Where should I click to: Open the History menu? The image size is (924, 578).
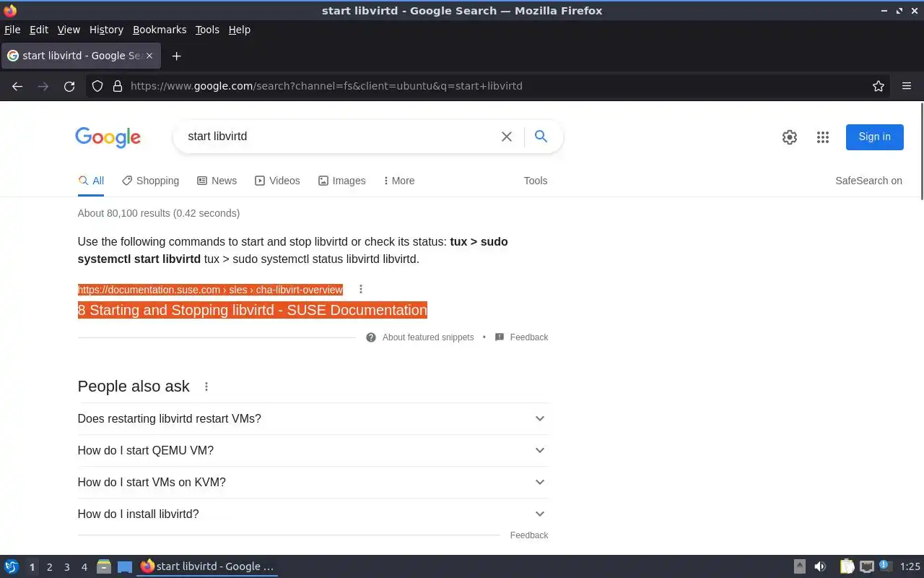coord(106,30)
